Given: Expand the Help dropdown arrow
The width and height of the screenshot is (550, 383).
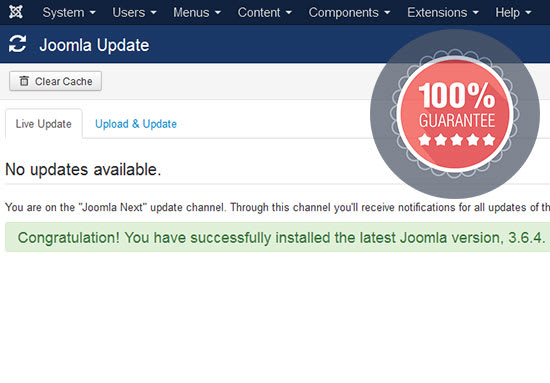Looking at the screenshot, I should click(x=528, y=13).
